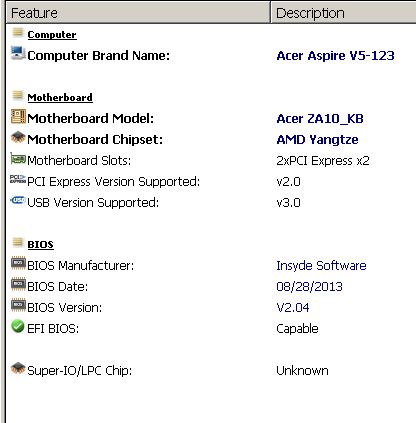
Task: Click the Feature column header
Action: click(138, 13)
